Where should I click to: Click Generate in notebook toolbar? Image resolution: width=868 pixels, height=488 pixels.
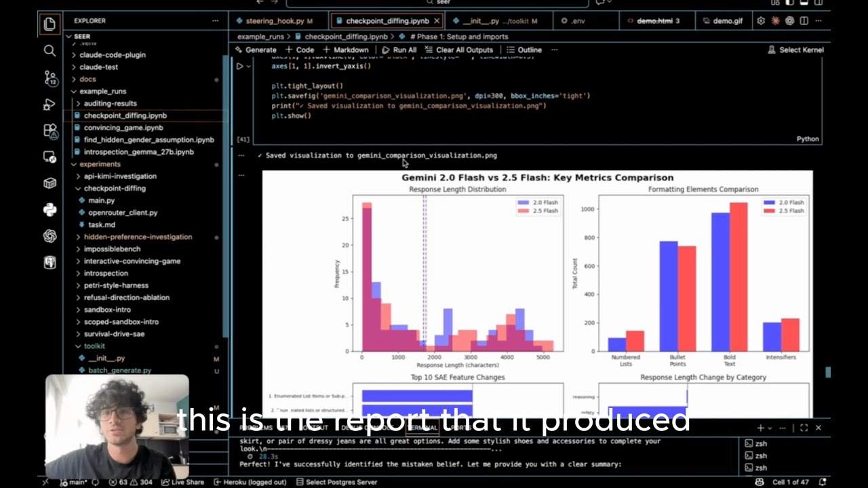(x=256, y=50)
